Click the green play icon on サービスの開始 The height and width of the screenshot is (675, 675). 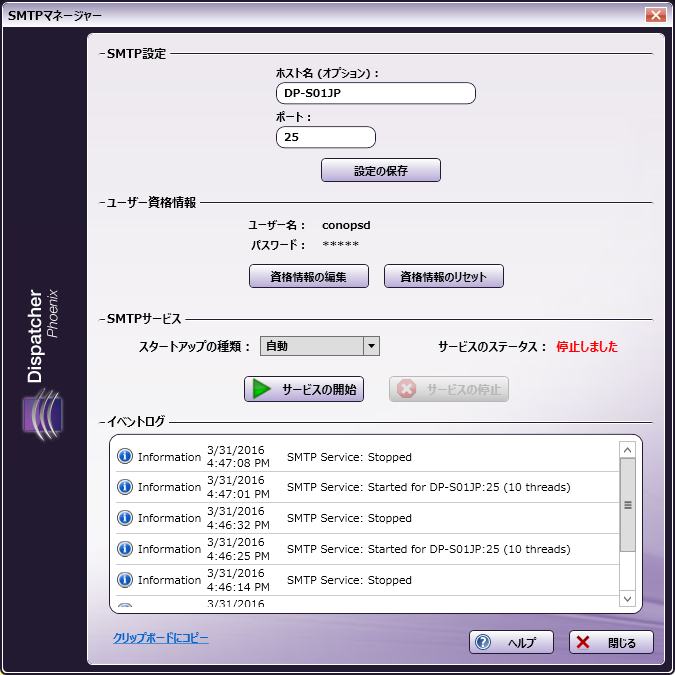pos(261,389)
